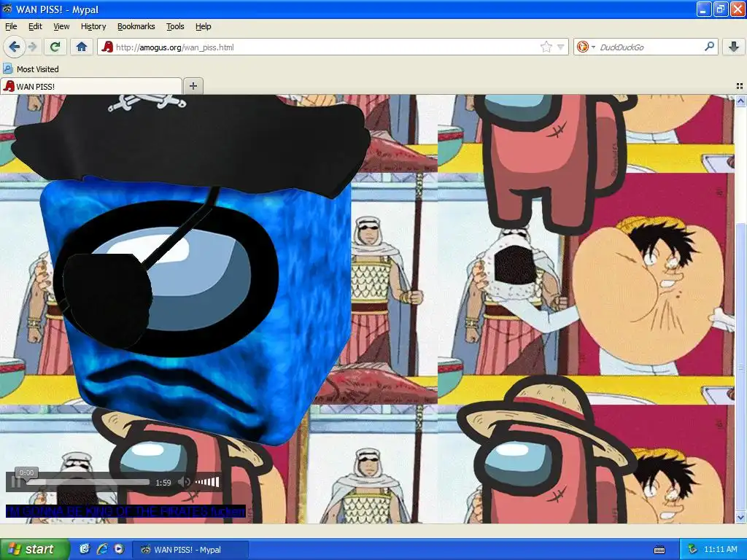747x560 pixels.
Task: Click the 11:11 AM clock
Action: coord(720,549)
